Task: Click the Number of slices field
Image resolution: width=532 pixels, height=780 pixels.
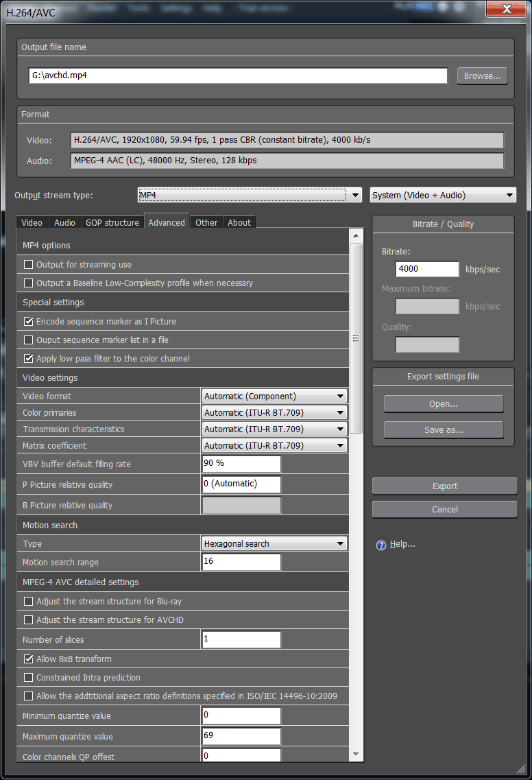Action: point(241,639)
